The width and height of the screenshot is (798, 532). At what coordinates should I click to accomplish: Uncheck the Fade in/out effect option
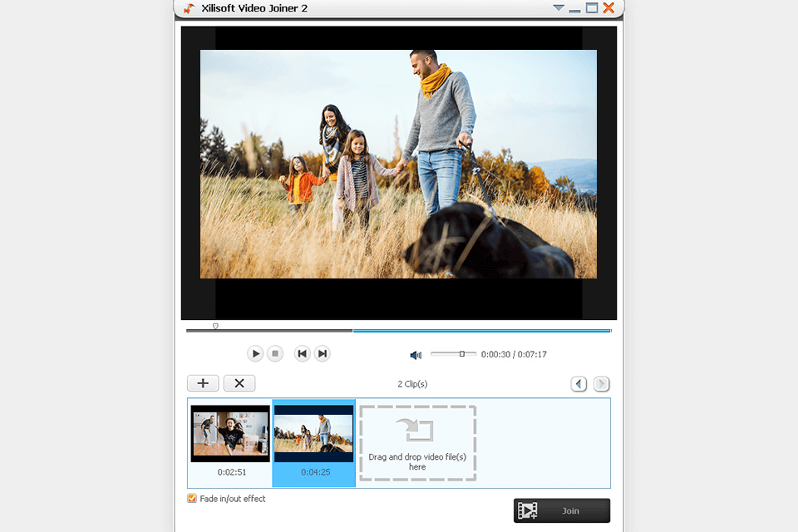(191, 499)
